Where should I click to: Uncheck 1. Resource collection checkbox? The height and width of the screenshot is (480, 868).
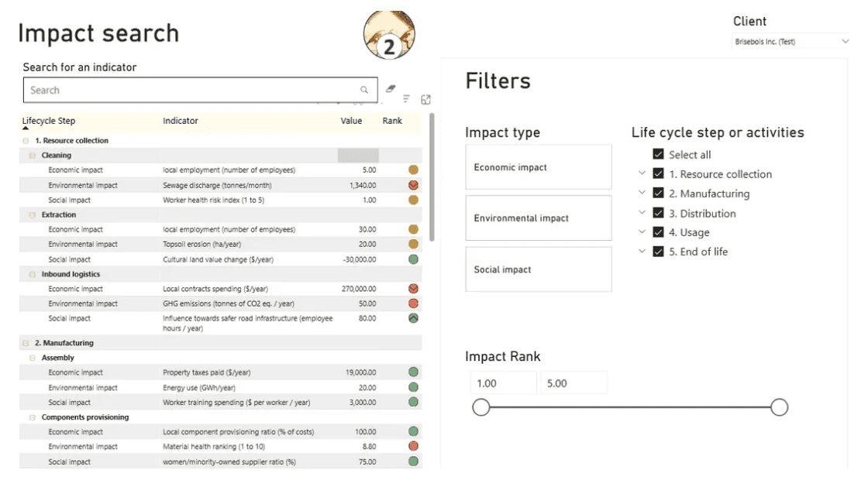point(658,173)
